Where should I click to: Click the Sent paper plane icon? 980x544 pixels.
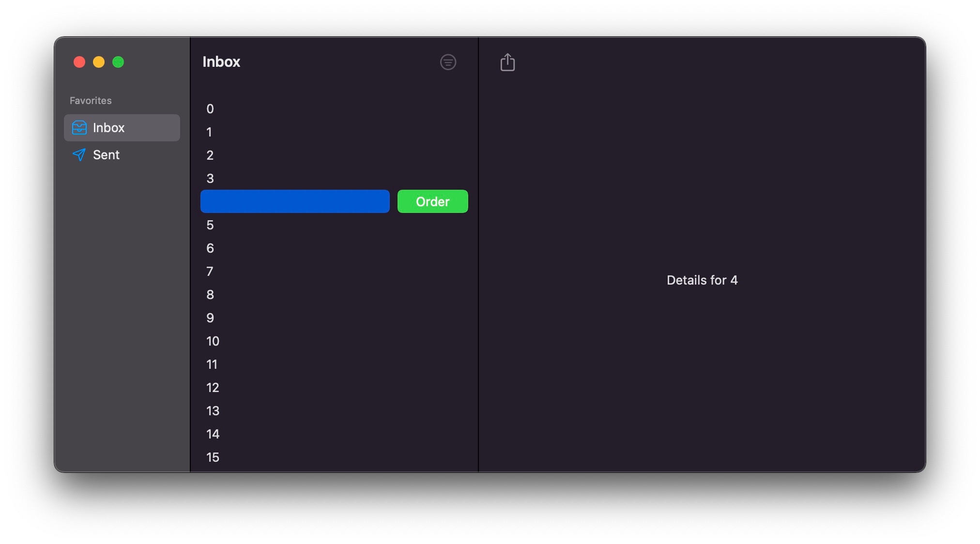pyautogui.click(x=79, y=155)
